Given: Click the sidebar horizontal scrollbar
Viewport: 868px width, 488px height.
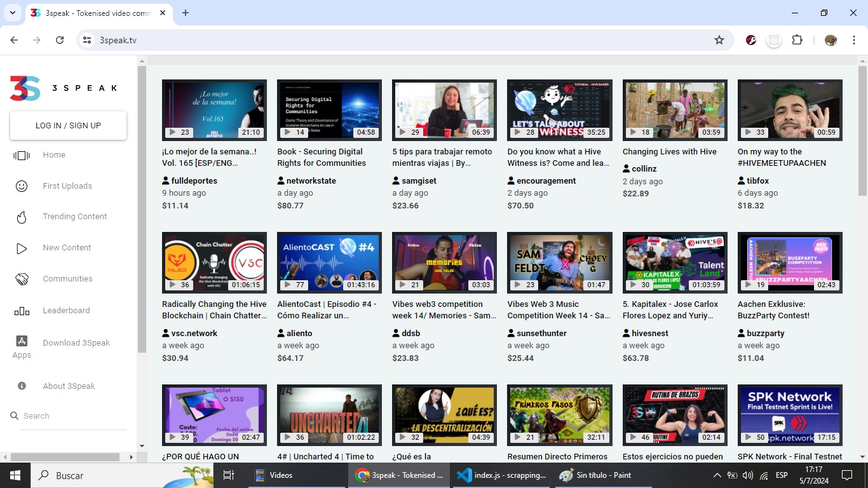Looking at the screenshot, I should point(65,457).
